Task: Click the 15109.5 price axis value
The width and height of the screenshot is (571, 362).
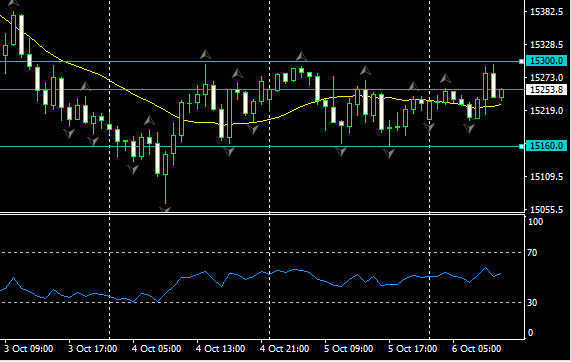Action: (547, 177)
